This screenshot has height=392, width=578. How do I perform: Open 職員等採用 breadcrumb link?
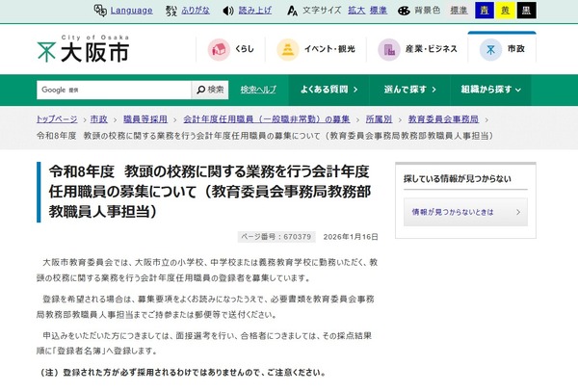(145, 119)
